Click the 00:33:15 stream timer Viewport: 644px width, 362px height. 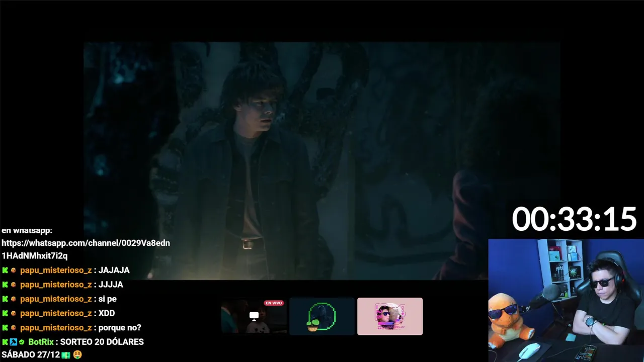(574, 219)
